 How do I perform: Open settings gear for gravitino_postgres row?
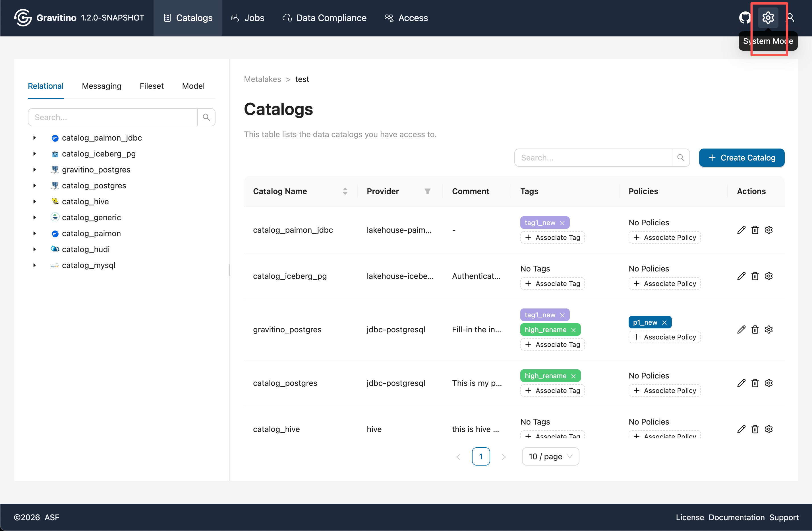[768, 330]
